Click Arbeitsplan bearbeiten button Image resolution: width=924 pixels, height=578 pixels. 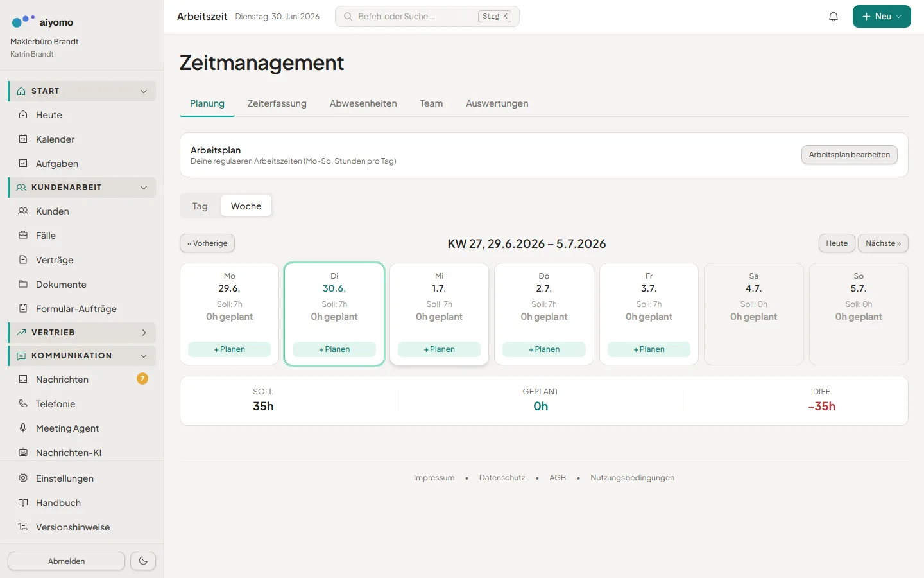click(850, 155)
